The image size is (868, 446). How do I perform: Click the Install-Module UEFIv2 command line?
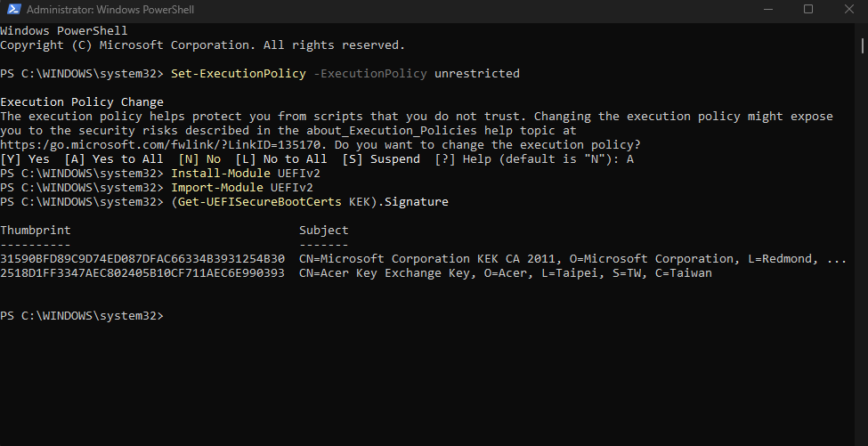click(x=245, y=174)
